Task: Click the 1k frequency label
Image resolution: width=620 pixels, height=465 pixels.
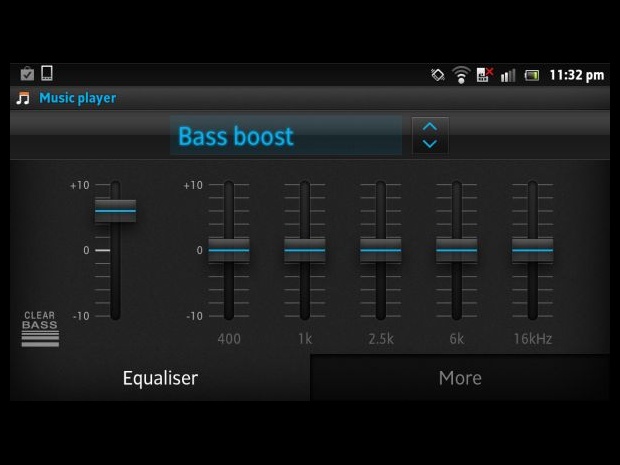Action: [x=305, y=339]
